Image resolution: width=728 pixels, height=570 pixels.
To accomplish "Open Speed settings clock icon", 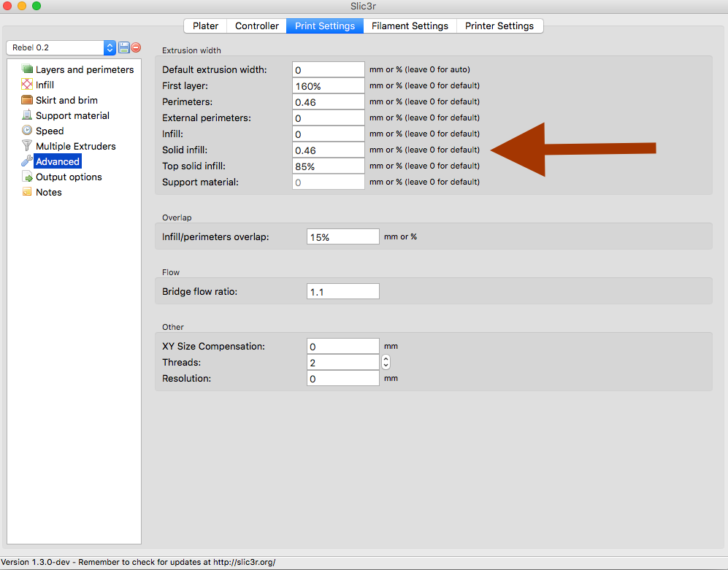I will coord(28,131).
